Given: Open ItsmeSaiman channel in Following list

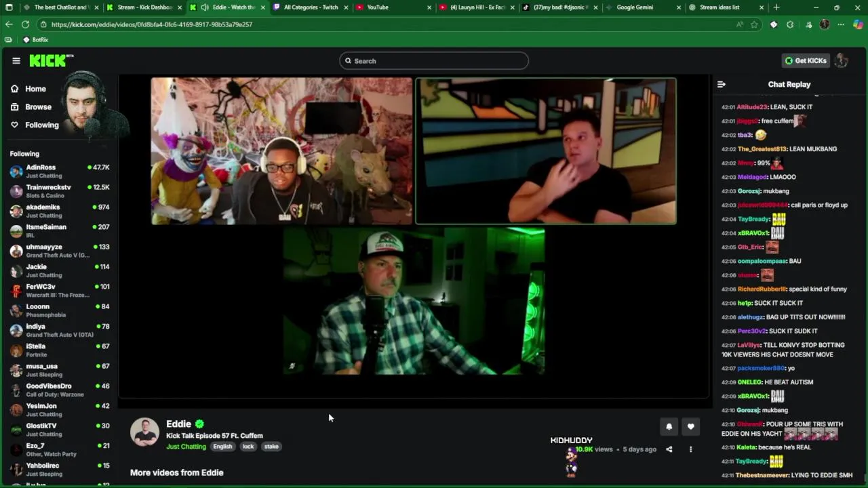Looking at the screenshot, I should click(60, 230).
